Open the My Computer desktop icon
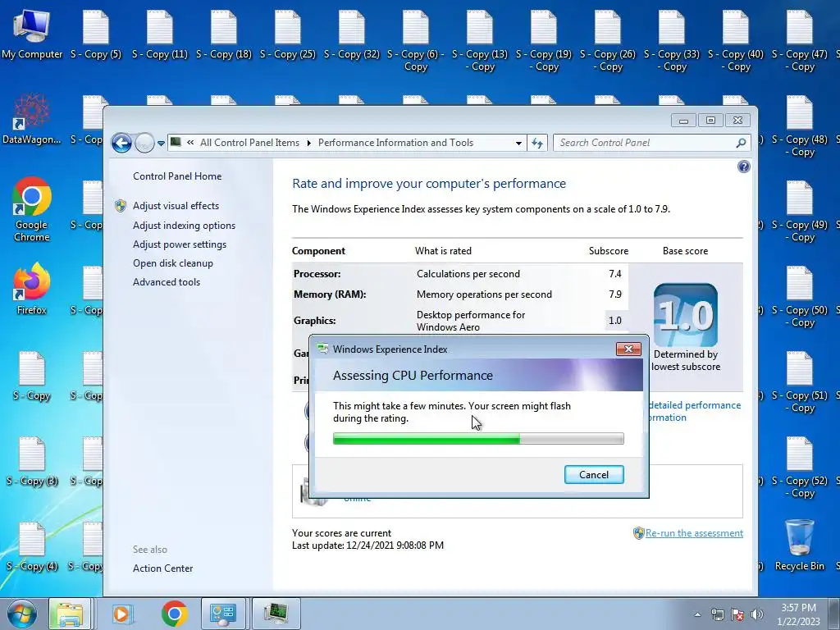Viewport: 840px width, 630px height. (x=32, y=34)
